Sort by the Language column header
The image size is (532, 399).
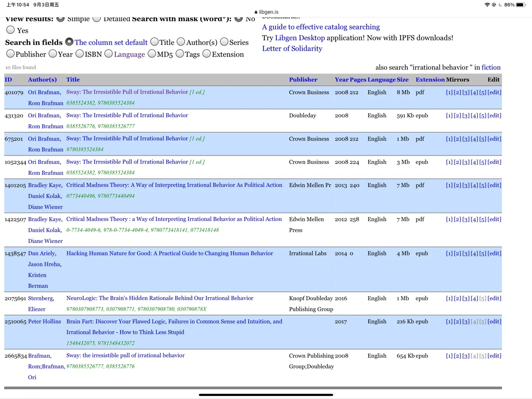382,79
